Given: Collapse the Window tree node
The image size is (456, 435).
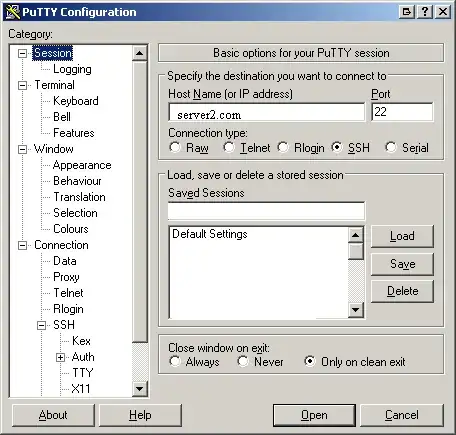Looking at the screenshot, I should tap(22, 149).
